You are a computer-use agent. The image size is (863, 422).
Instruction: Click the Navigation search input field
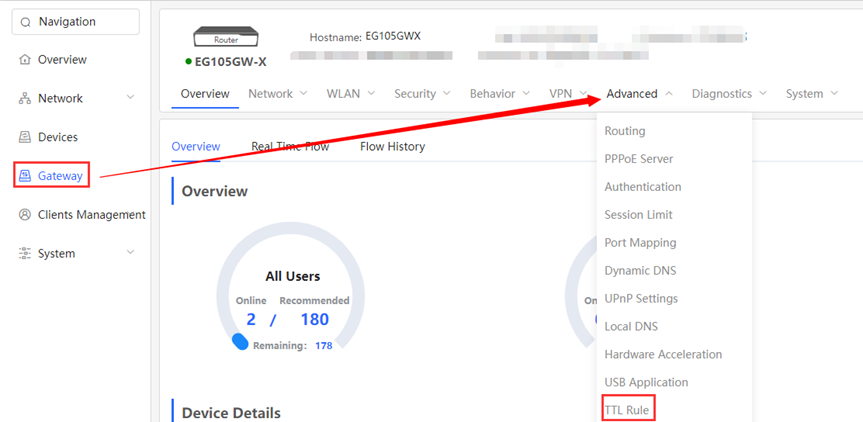click(x=85, y=22)
